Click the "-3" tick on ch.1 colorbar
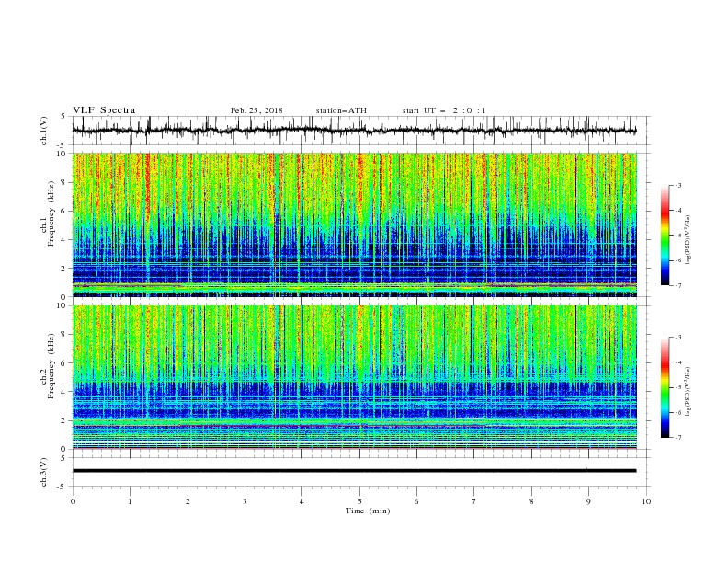Image resolution: width=728 pixels, height=563 pixels. (677, 185)
